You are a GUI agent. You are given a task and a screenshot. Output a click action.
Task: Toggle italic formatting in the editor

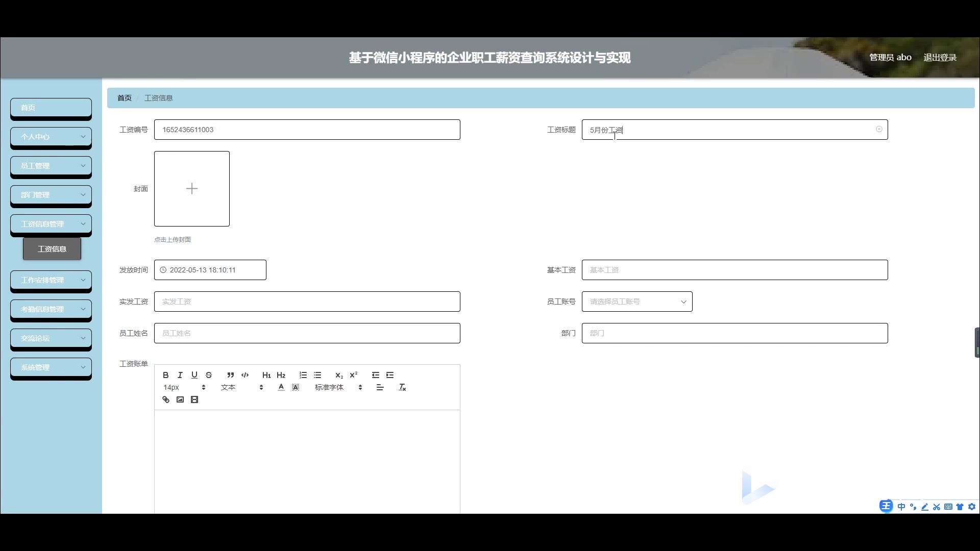click(180, 375)
